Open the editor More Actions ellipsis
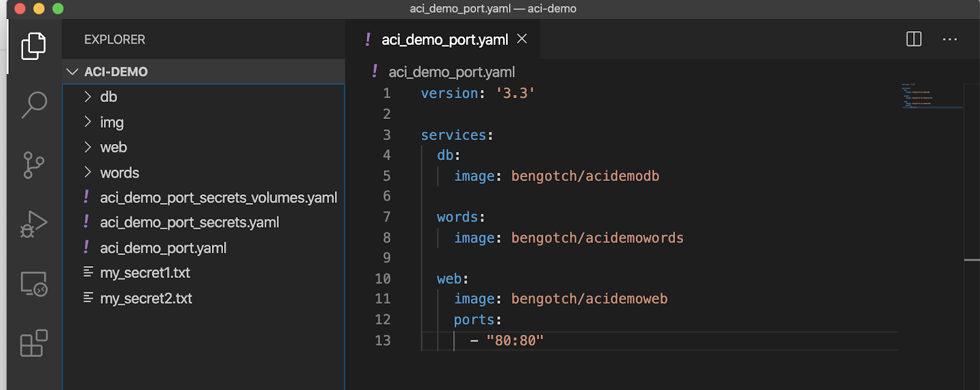This screenshot has width=980, height=390. [x=949, y=39]
